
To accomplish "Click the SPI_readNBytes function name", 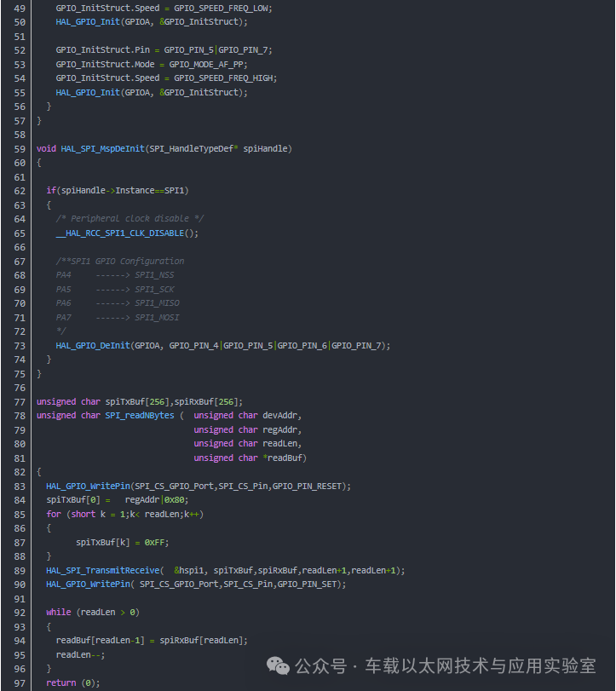I will click(x=140, y=416).
